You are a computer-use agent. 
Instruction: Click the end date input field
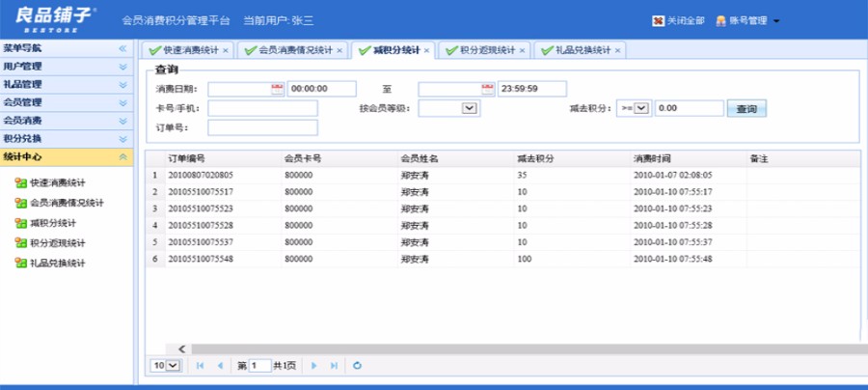point(449,89)
